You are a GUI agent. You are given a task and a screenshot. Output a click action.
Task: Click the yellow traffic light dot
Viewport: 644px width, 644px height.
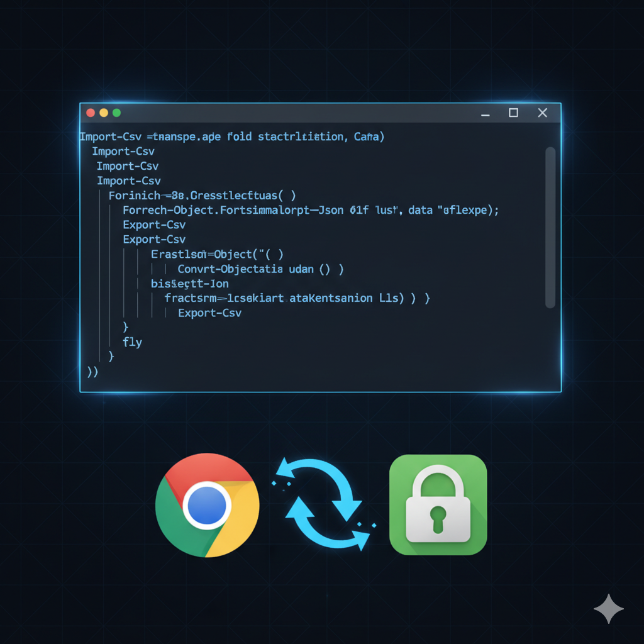coord(103,113)
